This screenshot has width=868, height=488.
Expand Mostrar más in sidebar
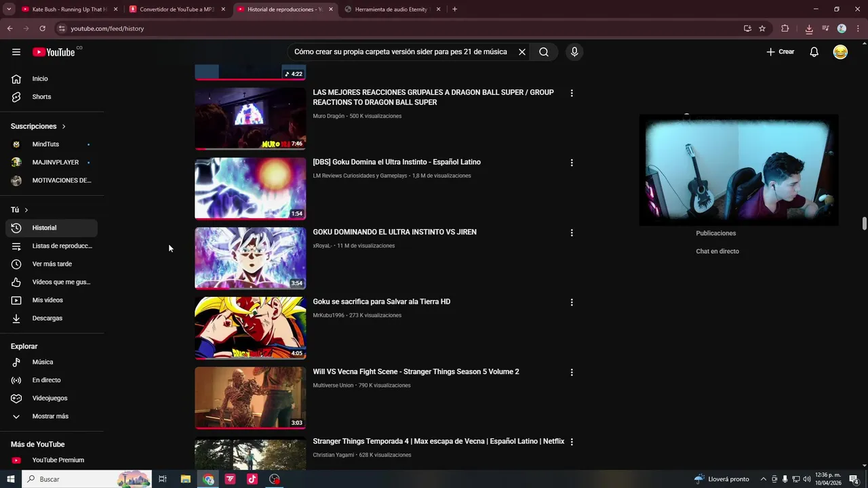(52, 416)
